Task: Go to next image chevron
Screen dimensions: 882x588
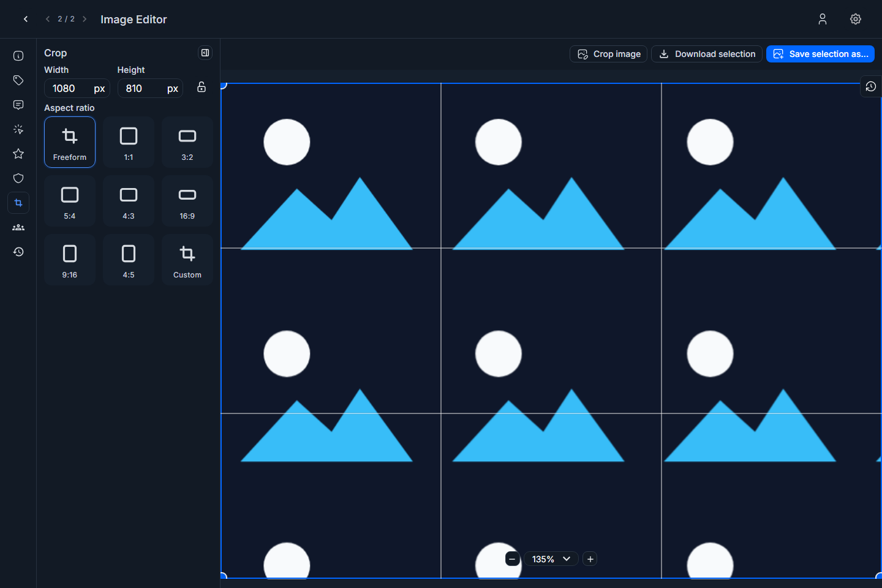Action: pos(85,19)
